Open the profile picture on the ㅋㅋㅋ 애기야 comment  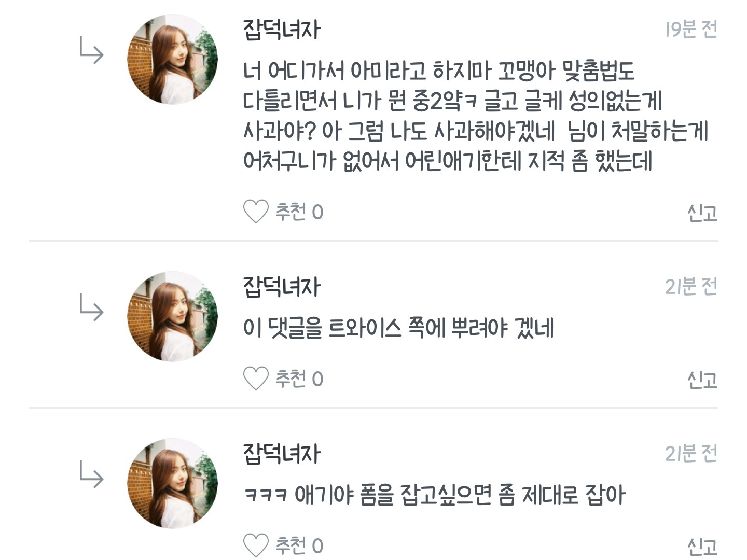point(172,483)
